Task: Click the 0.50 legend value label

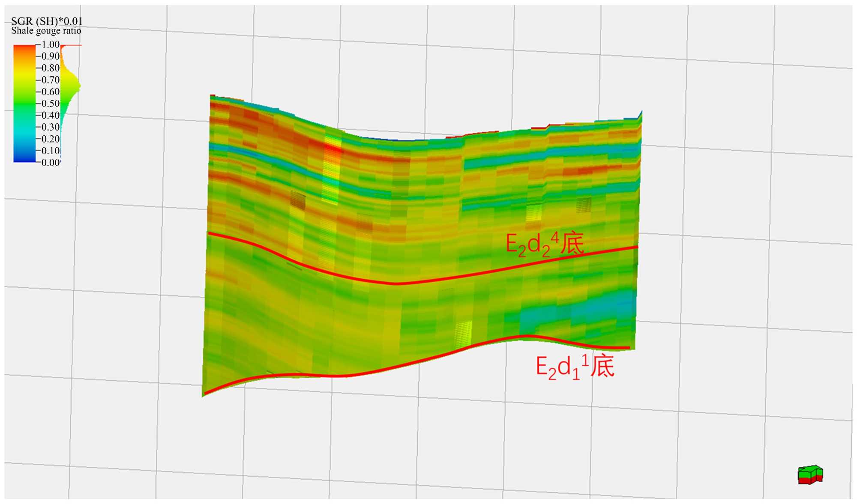Action: 51,104
